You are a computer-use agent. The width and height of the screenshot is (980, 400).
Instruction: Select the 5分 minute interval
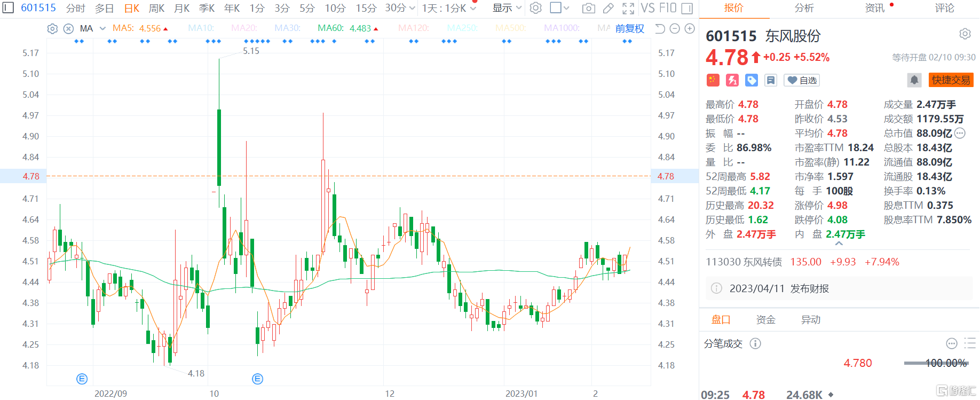point(307,8)
